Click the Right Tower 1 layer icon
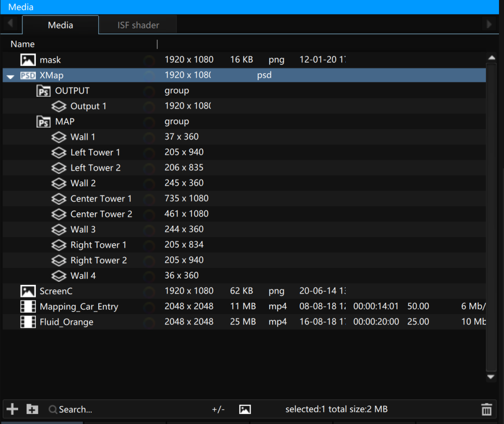The image size is (504, 424). click(x=59, y=245)
